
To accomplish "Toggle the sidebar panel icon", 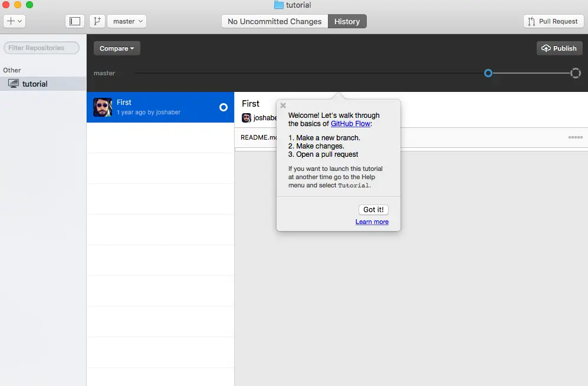I will 74,21.
